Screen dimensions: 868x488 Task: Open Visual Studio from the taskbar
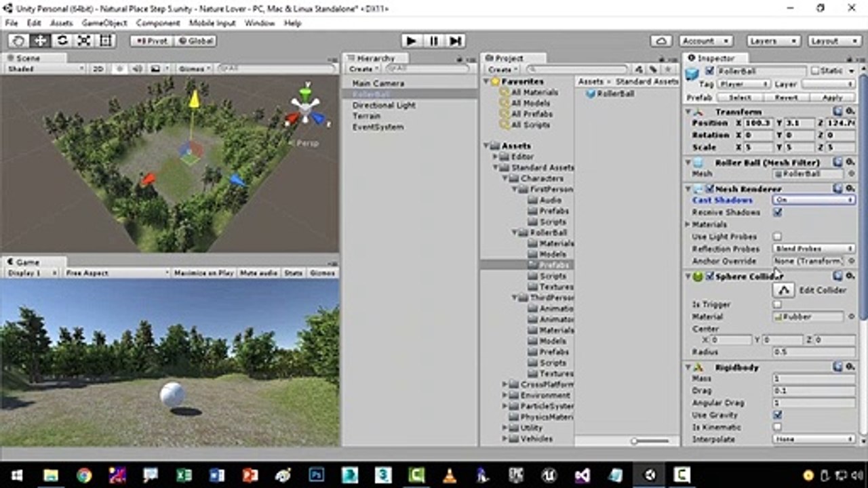[x=583, y=475]
